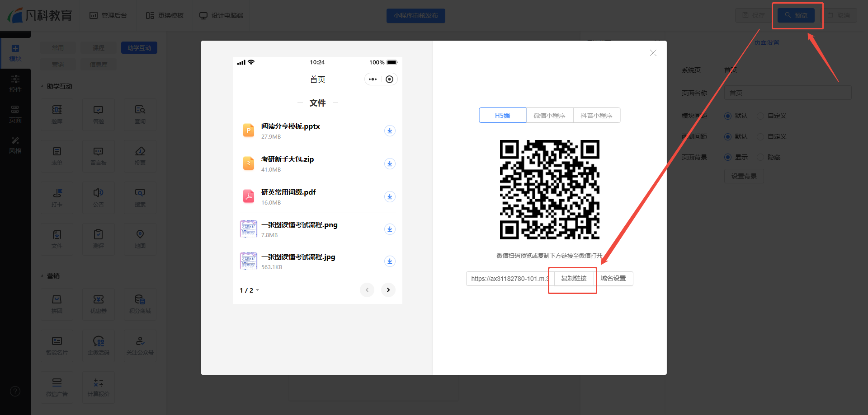The image size is (868, 415).
Task: Set 模块间距 to 自定义
Action: tap(772, 116)
